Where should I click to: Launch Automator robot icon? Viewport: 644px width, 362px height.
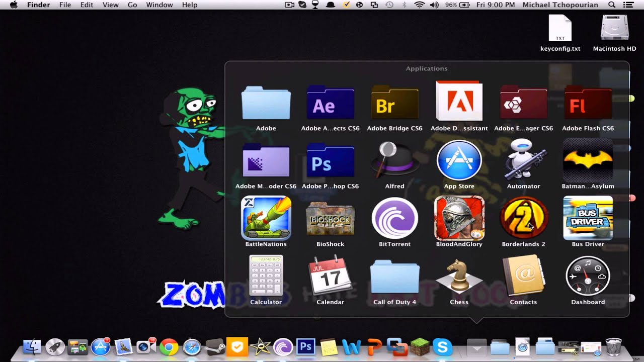(523, 159)
